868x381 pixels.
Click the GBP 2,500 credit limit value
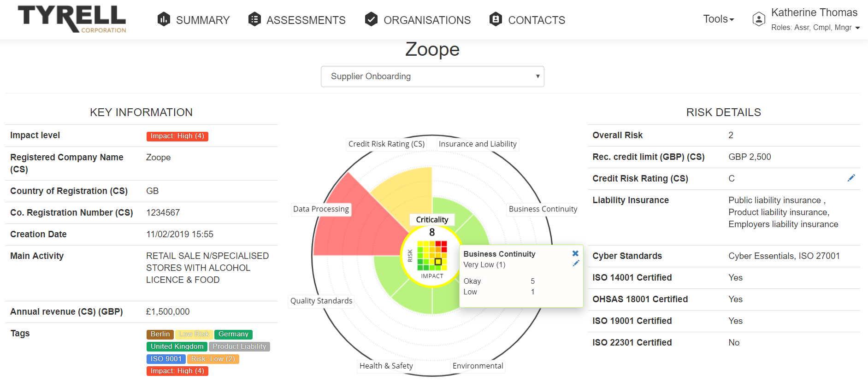click(750, 157)
